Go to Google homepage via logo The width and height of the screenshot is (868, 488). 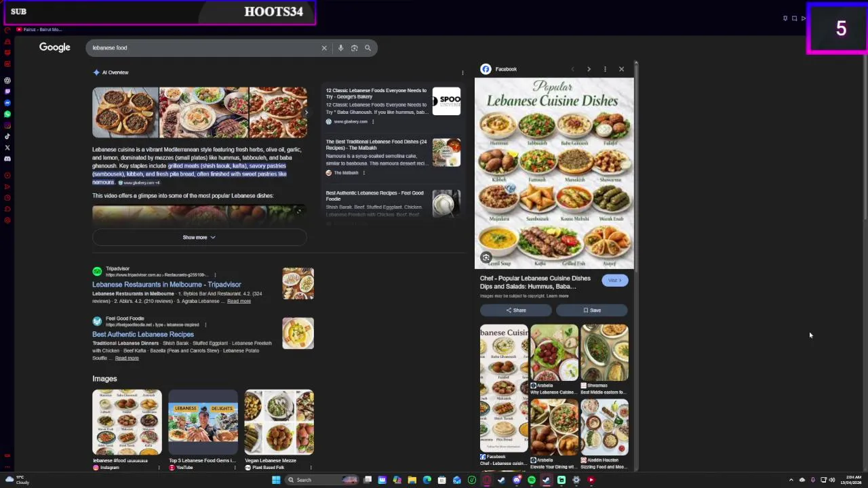pos(55,47)
